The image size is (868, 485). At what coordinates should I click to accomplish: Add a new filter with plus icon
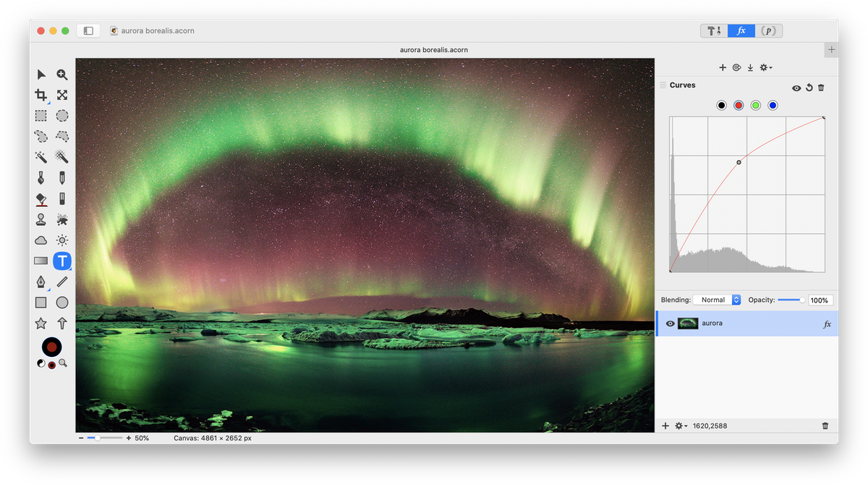723,67
